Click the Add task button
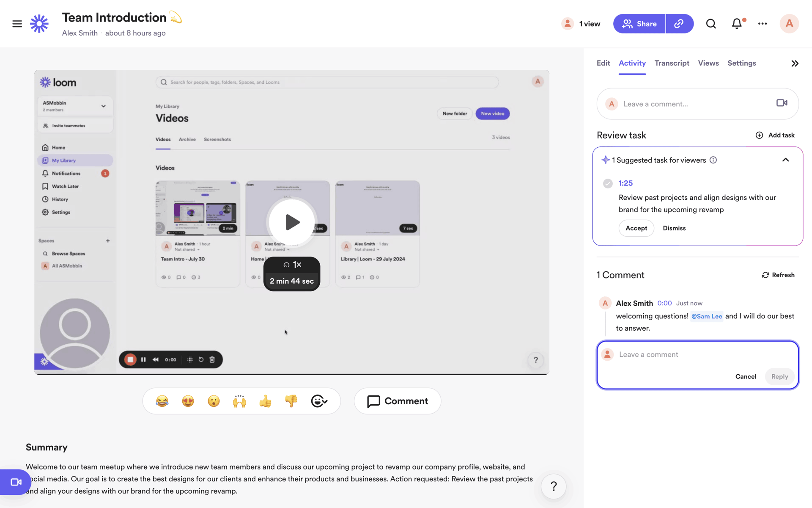Viewport: 812px width, 508px height. coord(775,135)
